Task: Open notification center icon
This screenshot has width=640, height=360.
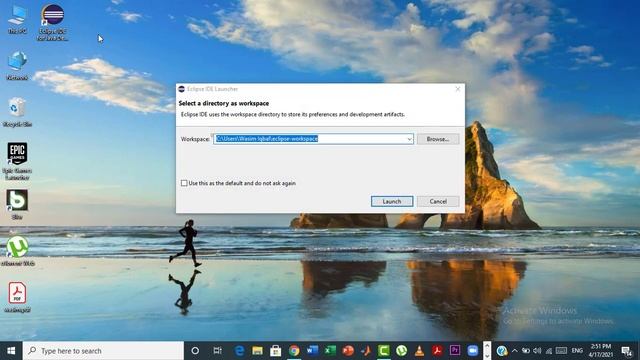Action: tap(627, 351)
